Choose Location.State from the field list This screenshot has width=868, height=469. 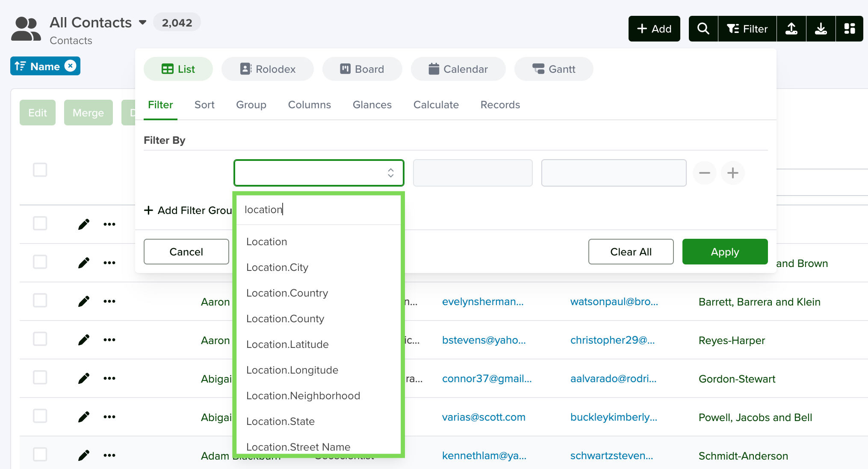pos(319,422)
